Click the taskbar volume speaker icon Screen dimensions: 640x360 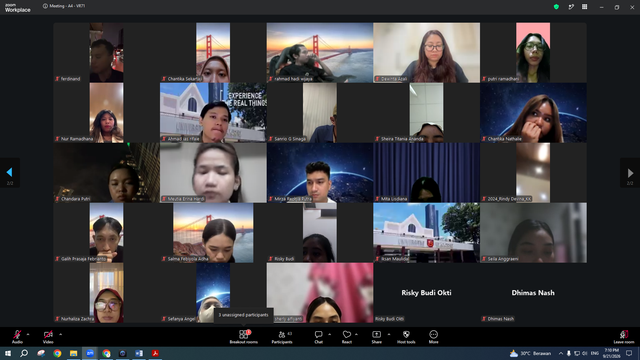point(584,353)
